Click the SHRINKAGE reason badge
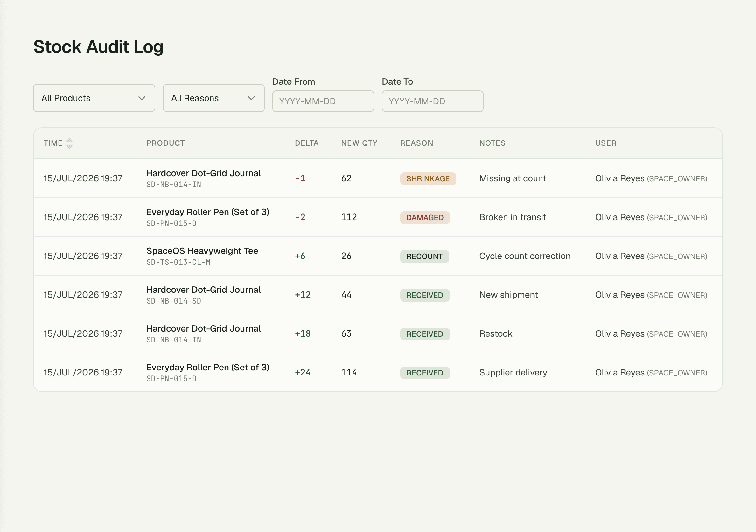The width and height of the screenshot is (756, 532). (428, 179)
